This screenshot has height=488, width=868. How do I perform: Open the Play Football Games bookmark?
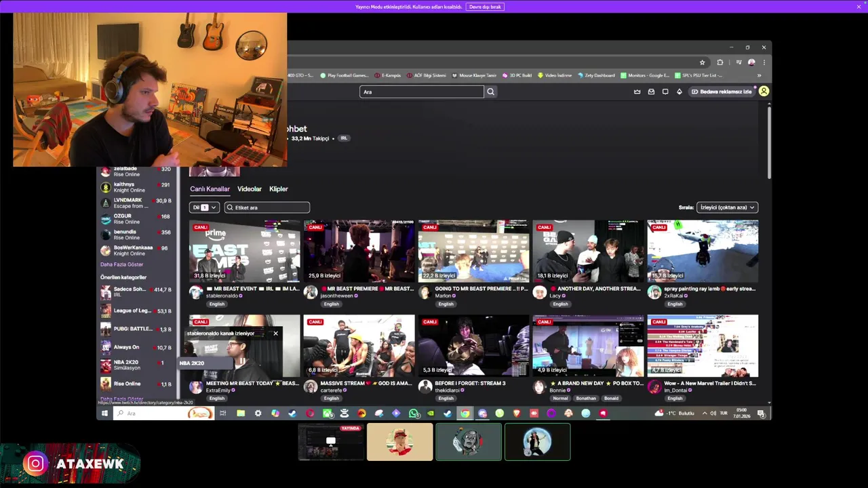coord(344,75)
